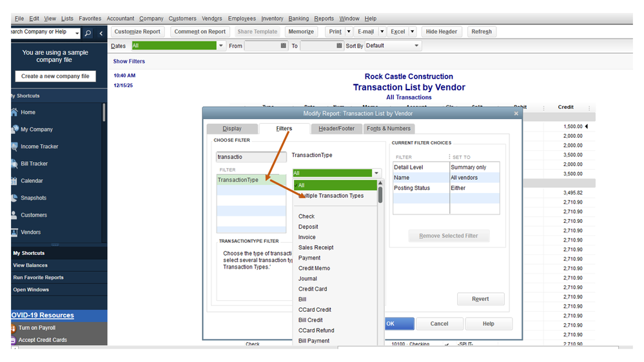The height and width of the screenshot is (362, 644).
Task: Open the Customers shortcut
Action: pyautogui.click(x=34, y=215)
